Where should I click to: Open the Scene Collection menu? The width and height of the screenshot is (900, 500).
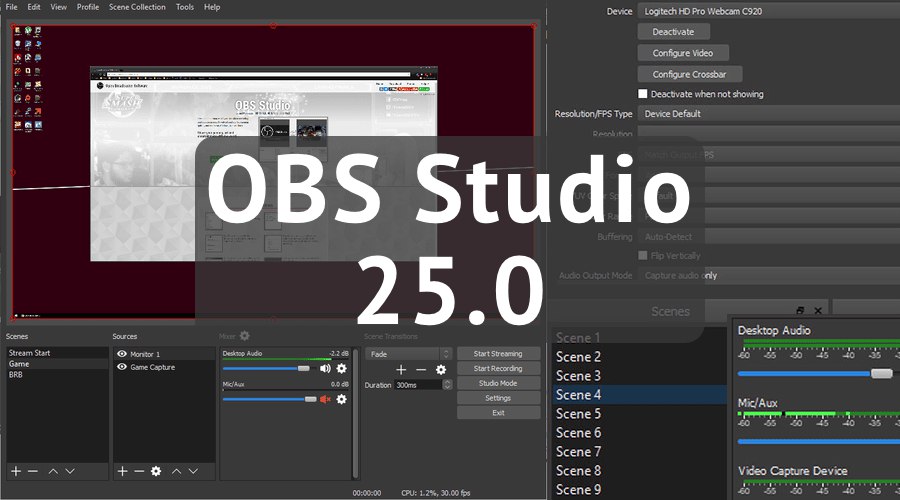coord(137,7)
